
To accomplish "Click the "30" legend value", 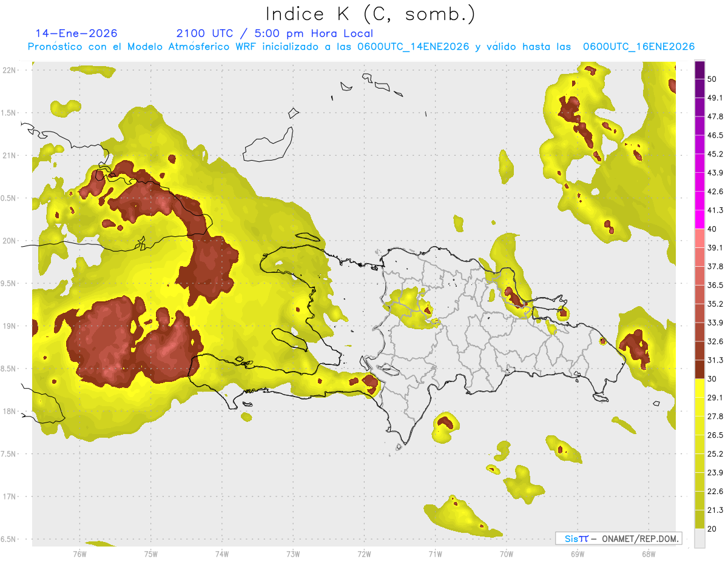I will (712, 378).
